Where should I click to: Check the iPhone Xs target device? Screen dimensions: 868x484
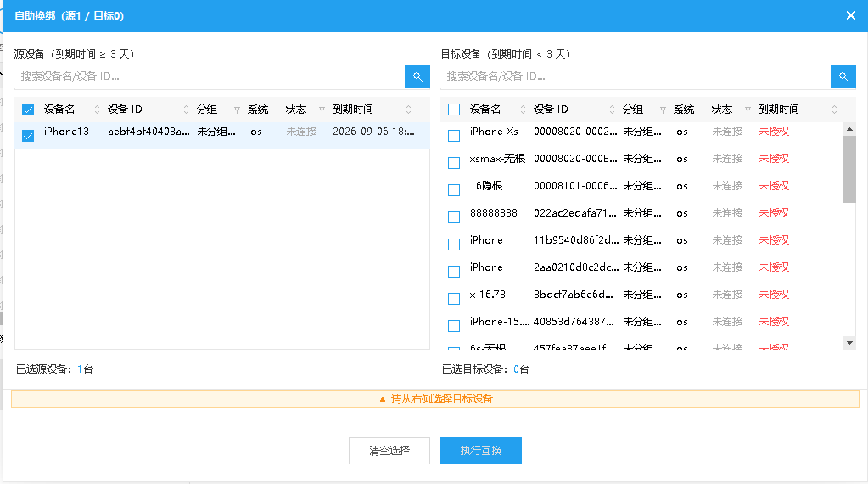tap(454, 136)
